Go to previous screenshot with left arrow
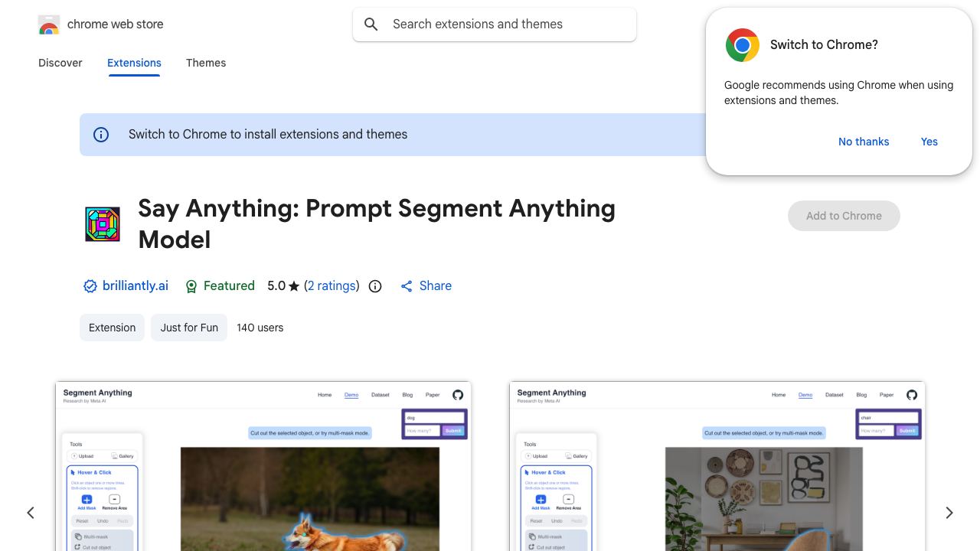Screen dimensions: 980x551 pyautogui.click(x=31, y=513)
